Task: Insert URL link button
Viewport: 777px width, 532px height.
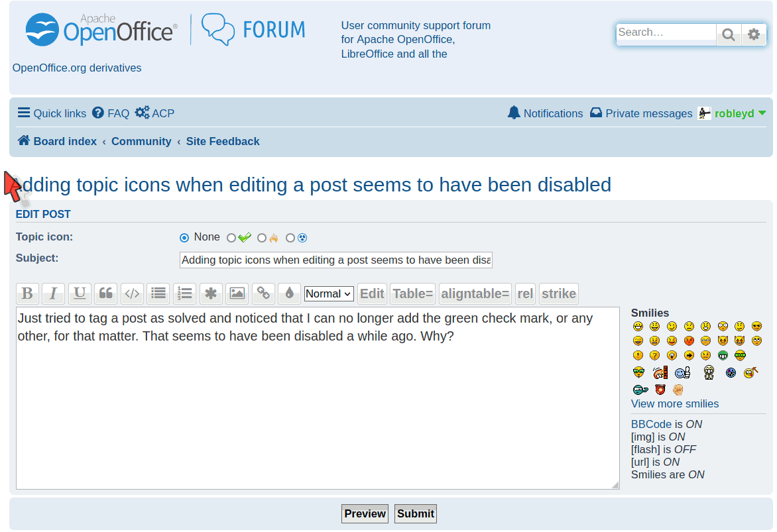Action: click(x=263, y=293)
